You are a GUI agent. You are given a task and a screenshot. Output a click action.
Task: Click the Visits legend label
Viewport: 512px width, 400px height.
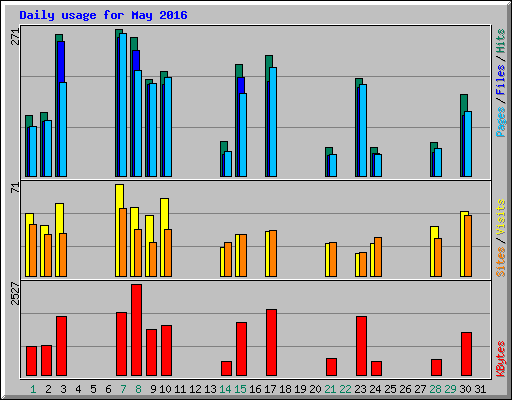pos(500,217)
